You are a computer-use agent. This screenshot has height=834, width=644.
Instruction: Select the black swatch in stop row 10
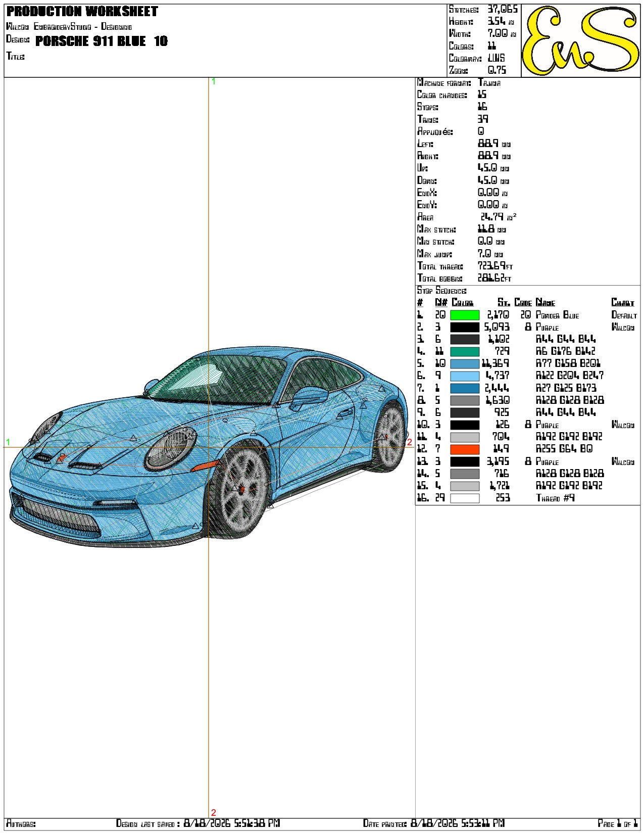click(465, 425)
